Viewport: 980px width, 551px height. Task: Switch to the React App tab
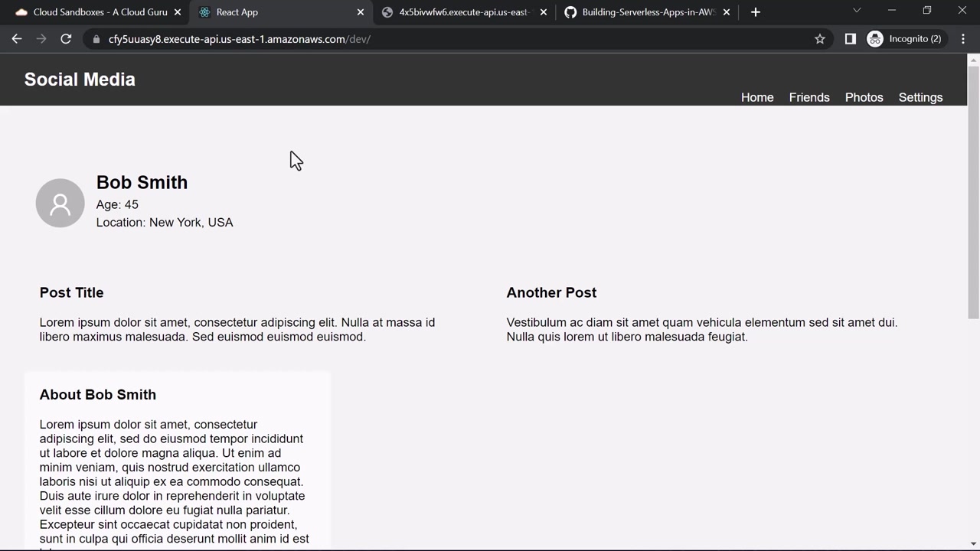click(x=282, y=12)
